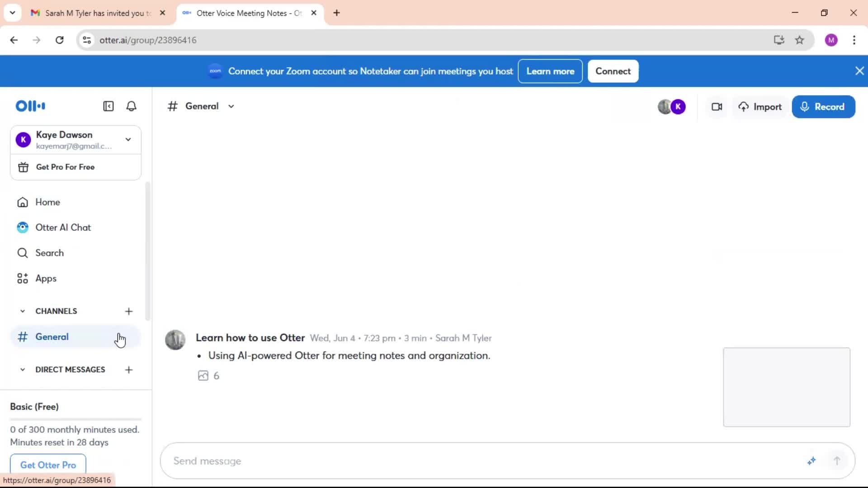868x488 pixels.
Task: Open notifications with the bell icon
Action: (131, 106)
